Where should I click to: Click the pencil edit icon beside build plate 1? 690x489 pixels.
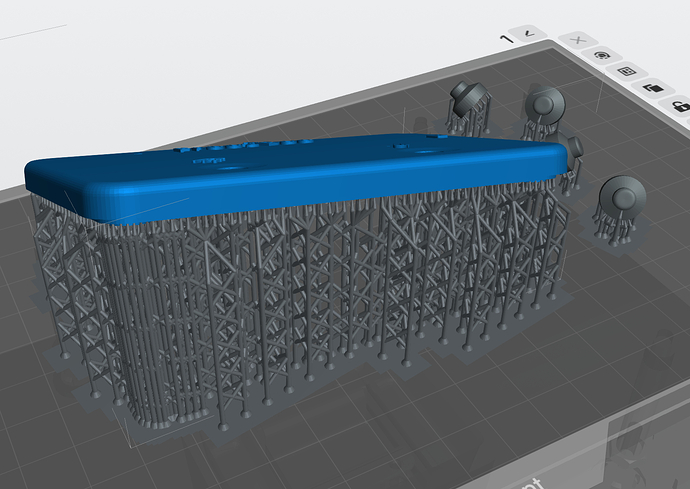click(529, 35)
